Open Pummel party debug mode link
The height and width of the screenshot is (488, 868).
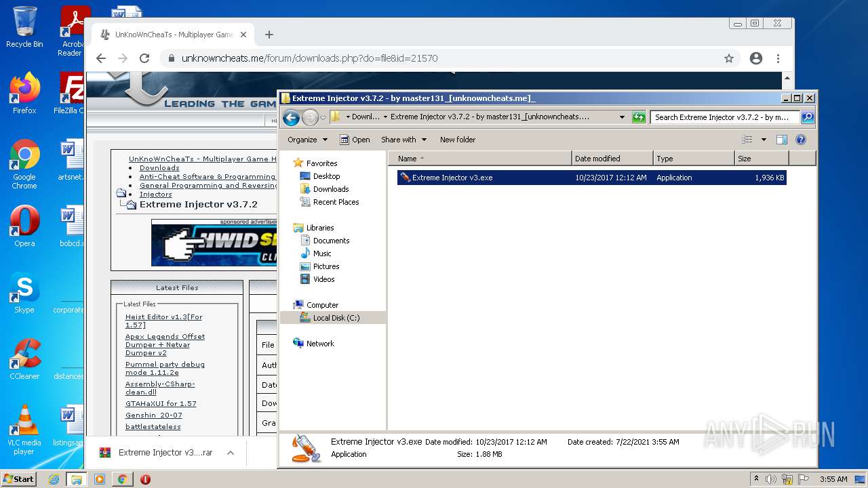click(x=165, y=369)
